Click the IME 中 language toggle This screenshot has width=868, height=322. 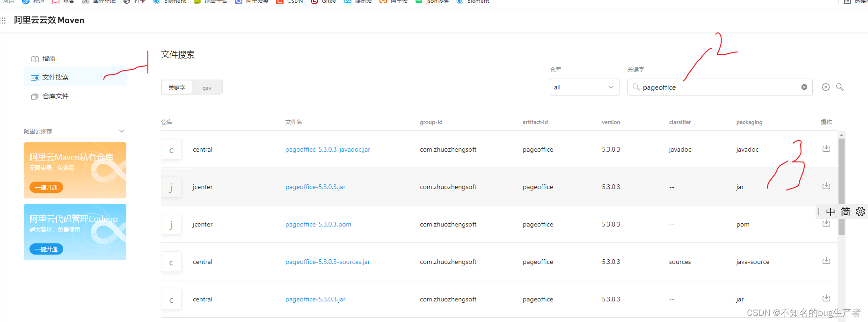coord(831,212)
